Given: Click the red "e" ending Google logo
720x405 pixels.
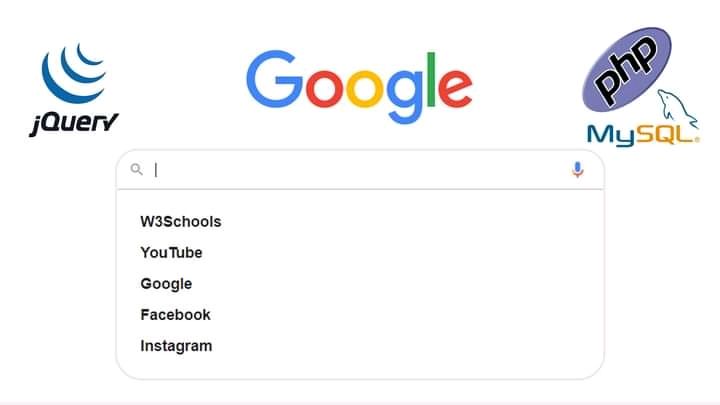Looking at the screenshot, I should [x=455, y=88].
